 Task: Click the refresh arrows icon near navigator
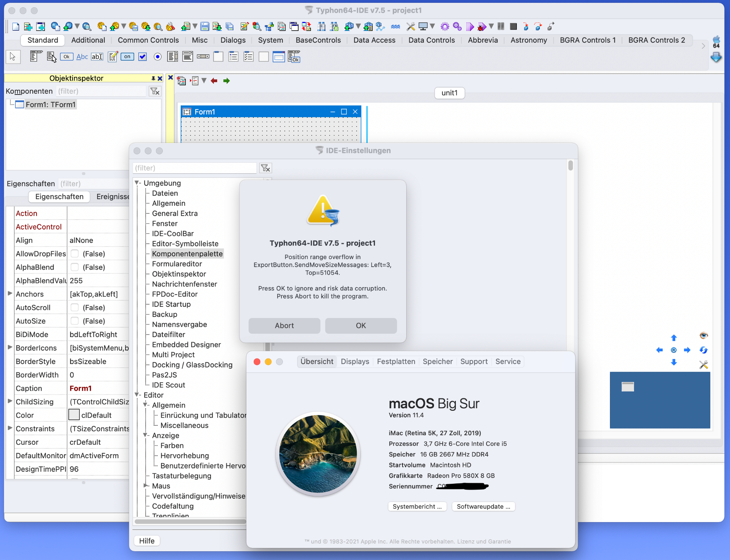(703, 350)
